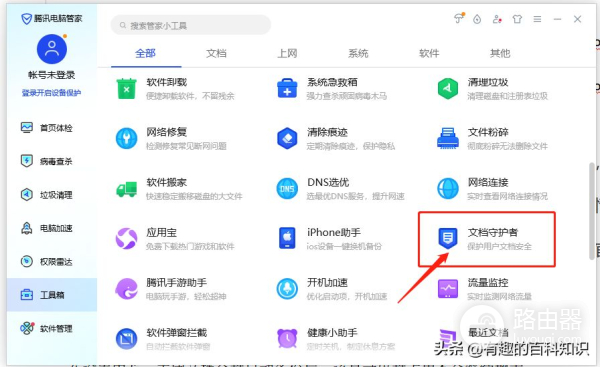Image resolution: width=600 pixels, height=367 pixels.
Task: Switch to the 软件 tab
Action: (x=429, y=53)
